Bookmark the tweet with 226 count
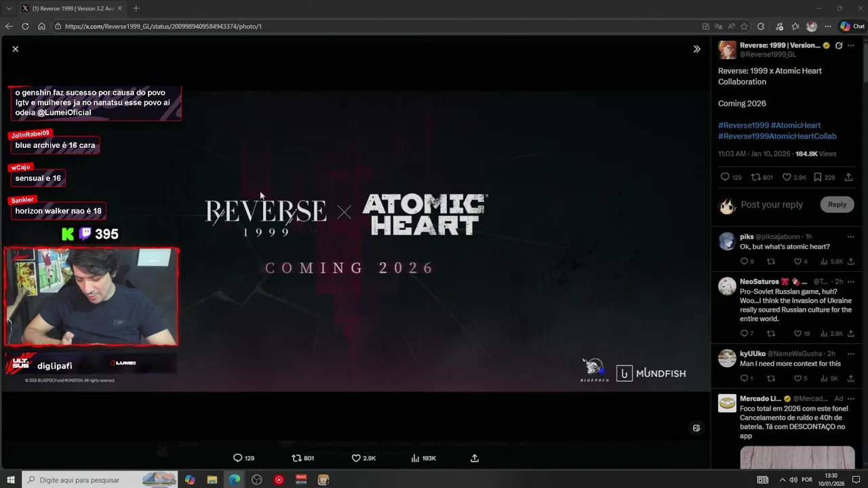Screen dimensions: 868x488 tap(818, 177)
